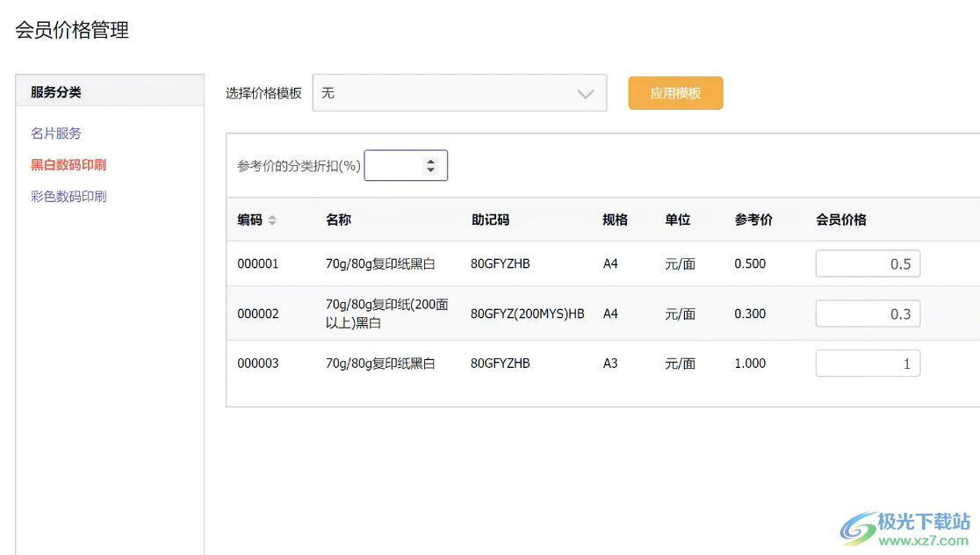Click reference price 0.300
980x555 pixels.
tap(750, 314)
